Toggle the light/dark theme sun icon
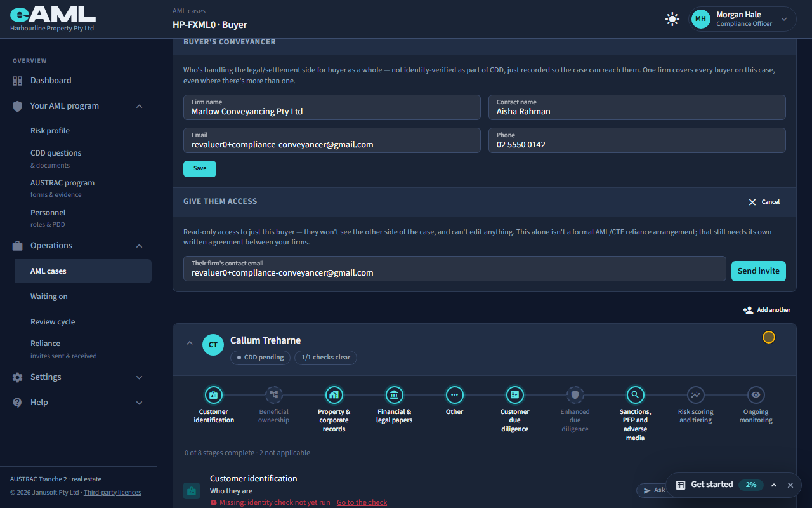 tap(672, 19)
